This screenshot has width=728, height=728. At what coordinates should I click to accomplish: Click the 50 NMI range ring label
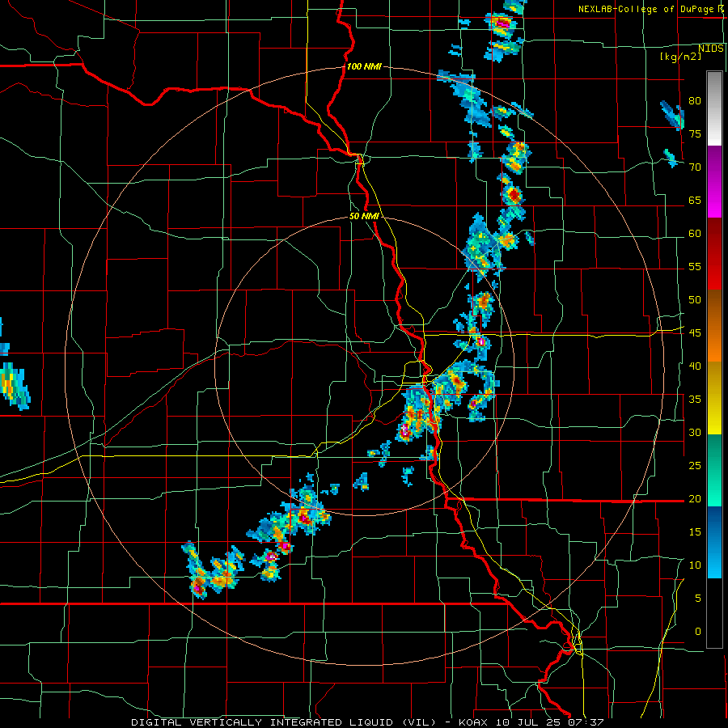[x=364, y=216]
